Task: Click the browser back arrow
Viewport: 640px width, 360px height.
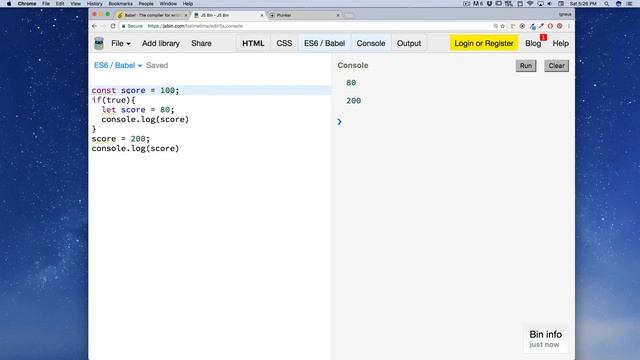Action: tap(95, 26)
